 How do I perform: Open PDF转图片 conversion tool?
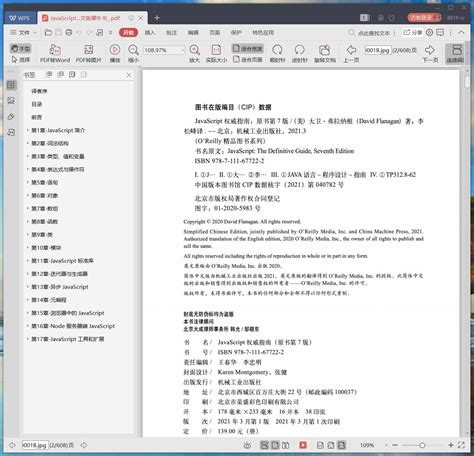(x=89, y=53)
